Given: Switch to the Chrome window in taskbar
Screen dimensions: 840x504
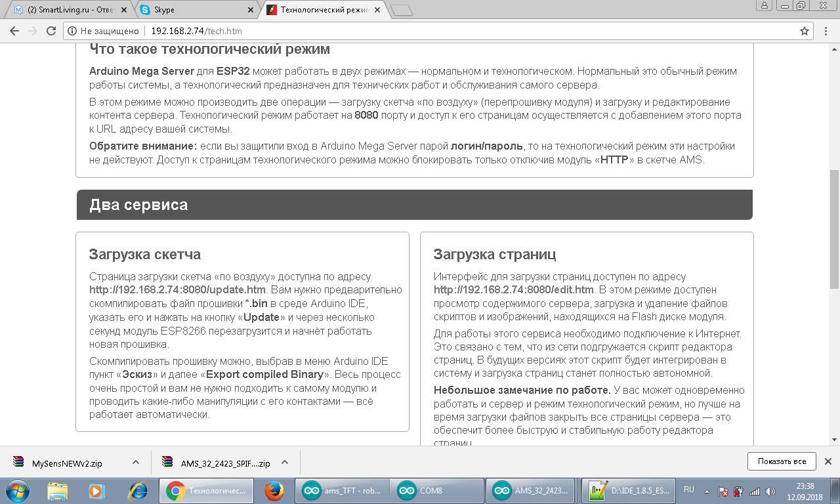Looking at the screenshot, I should click(205, 490).
